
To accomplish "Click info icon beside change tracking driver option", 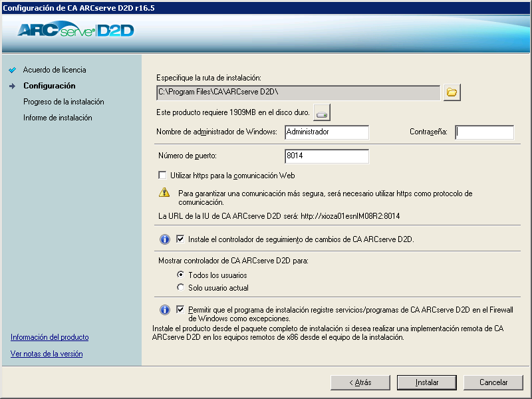I will point(164,239).
